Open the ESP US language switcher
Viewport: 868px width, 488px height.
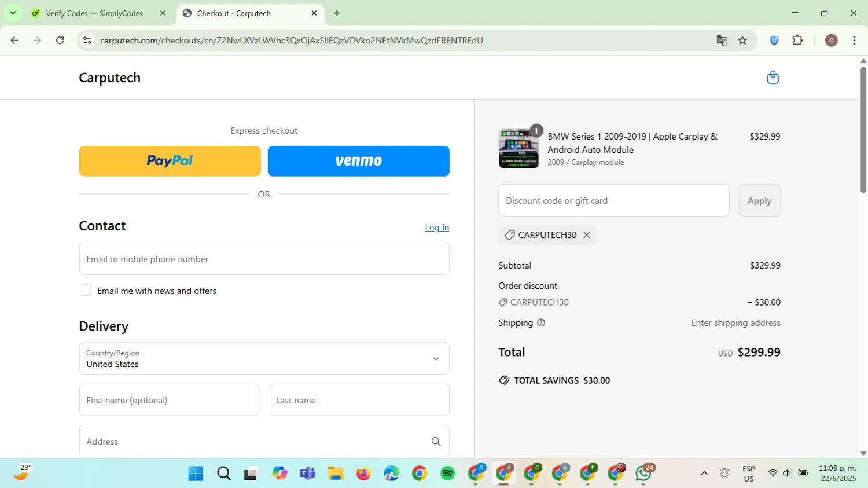748,474
